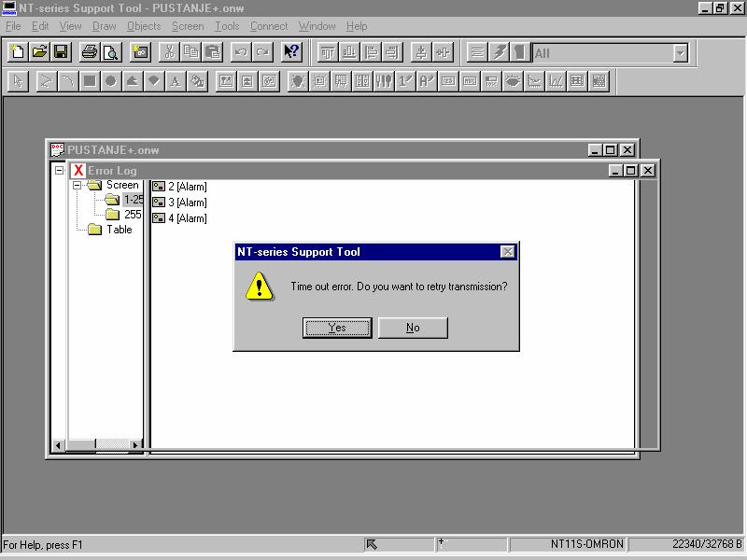The width and height of the screenshot is (747, 560).
Task: Click the lightning bolt toolbar icon
Action: tap(499, 52)
